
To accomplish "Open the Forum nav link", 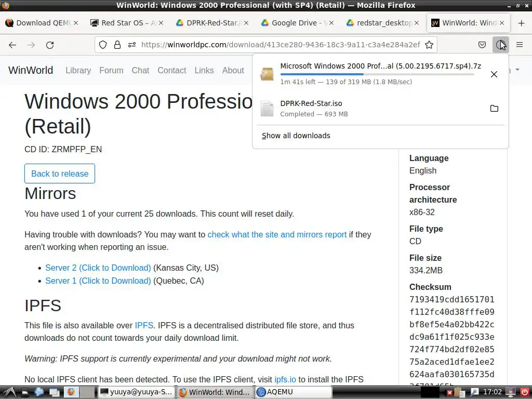I will pyautogui.click(x=111, y=70).
